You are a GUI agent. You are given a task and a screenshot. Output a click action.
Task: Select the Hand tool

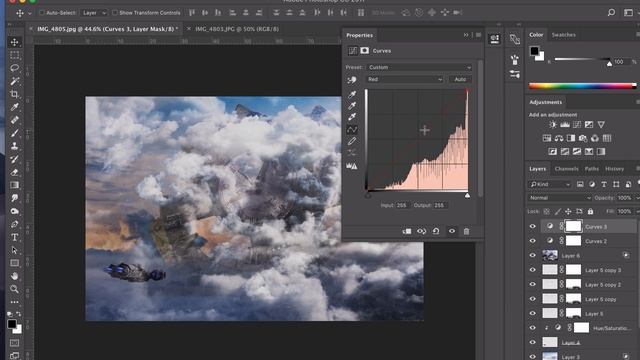point(14,276)
